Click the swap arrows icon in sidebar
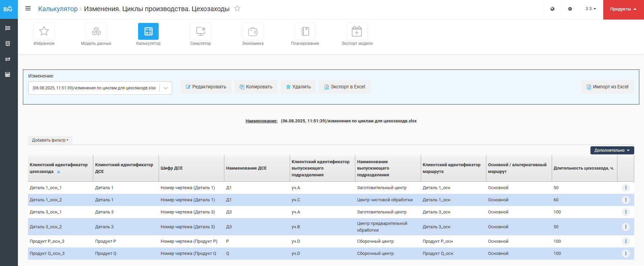Screen dimensions: 644x266 (8, 59)
